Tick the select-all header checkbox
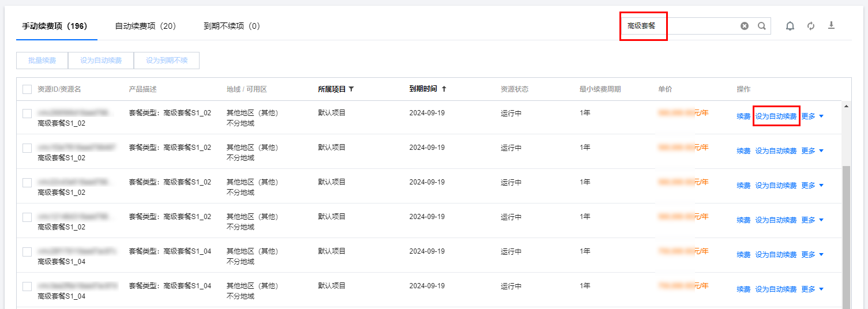 pyautogui.click(x=27, y=89)
